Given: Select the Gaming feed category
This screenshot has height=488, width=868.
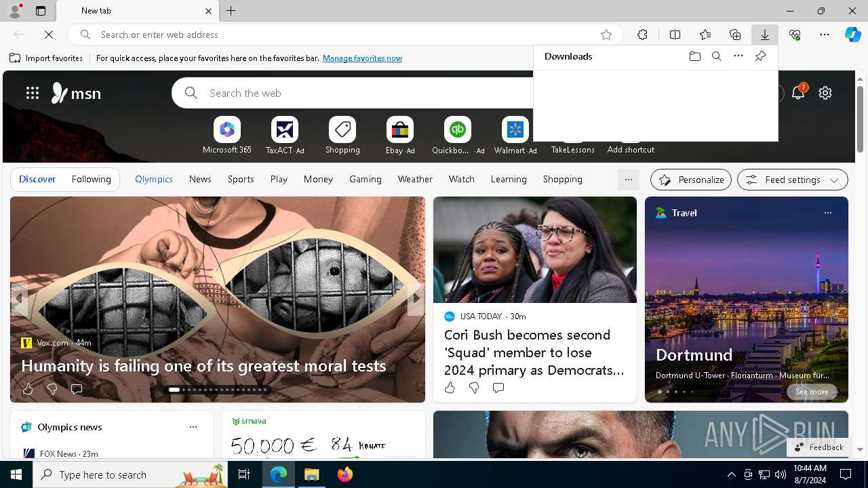Looking at the screenshot, I should (x=366, y=179).
